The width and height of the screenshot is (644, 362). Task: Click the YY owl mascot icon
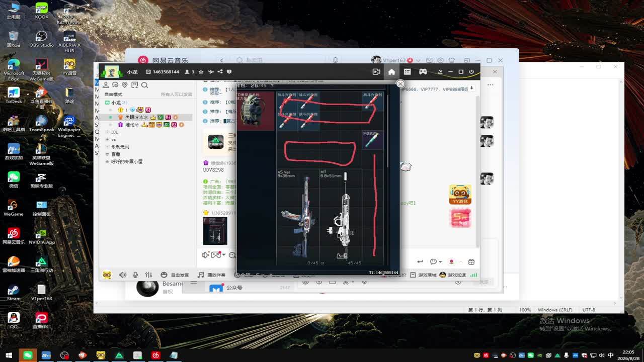[x=107, y=275]
